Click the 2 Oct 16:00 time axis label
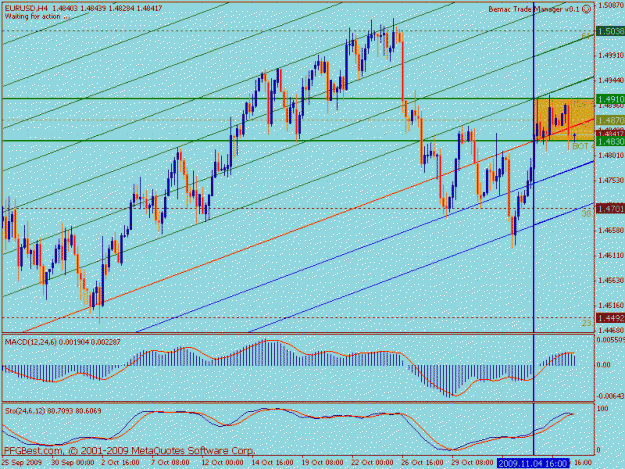The image size is (625, 469). (120, 463)
